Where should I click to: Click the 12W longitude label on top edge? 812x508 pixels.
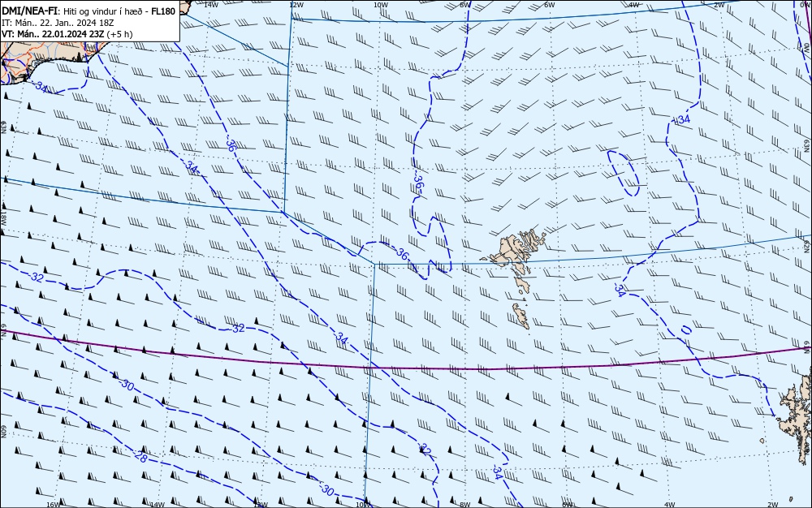[x=296, y=5]
